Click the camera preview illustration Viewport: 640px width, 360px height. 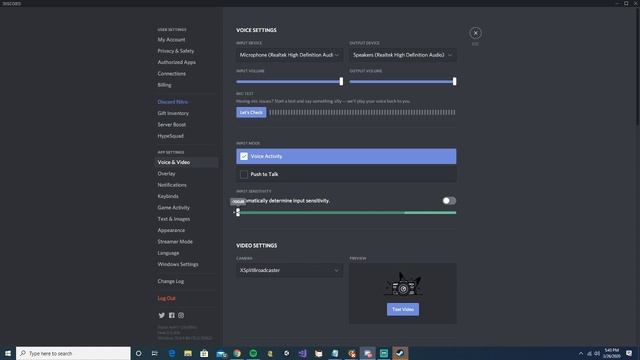[403, 284]
